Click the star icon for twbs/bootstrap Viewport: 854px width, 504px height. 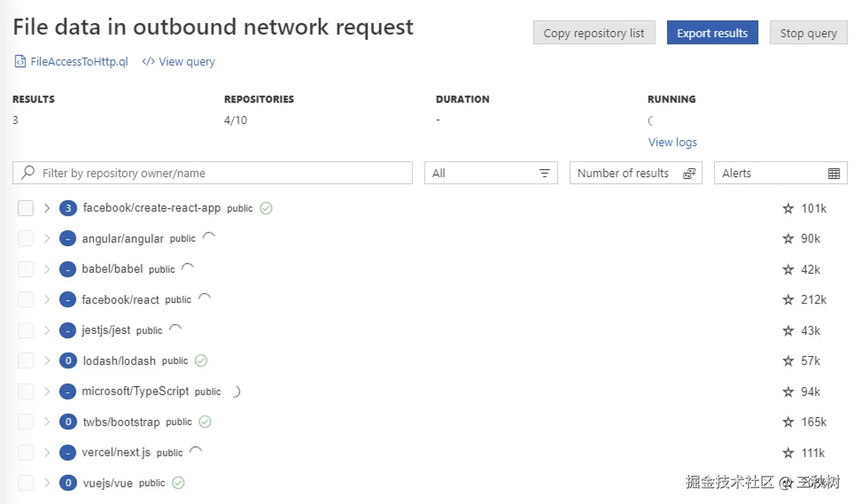click(x=788, y=422)
